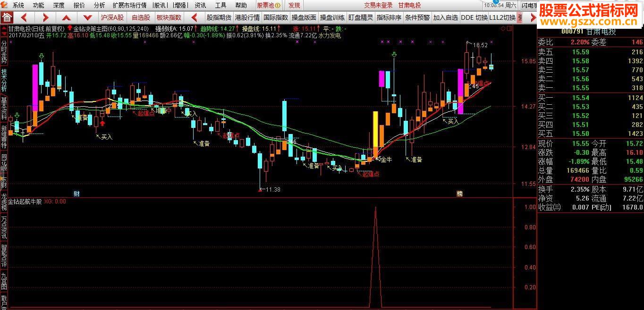The height and width of the screenshot is (310, 644).
Task: Open 操盘版面 from the toolbar
Action: 304,17
